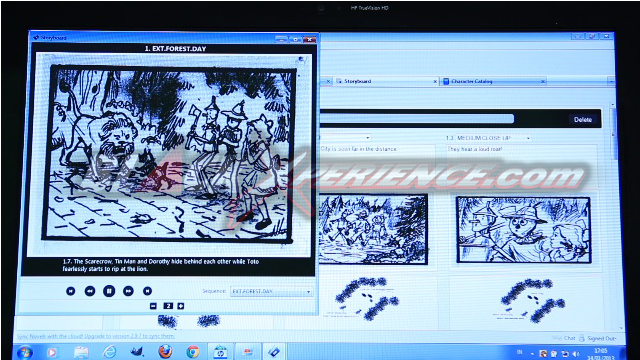
Task: Launch Internet Explorer from taskbar
Action: tap(109, 352)
